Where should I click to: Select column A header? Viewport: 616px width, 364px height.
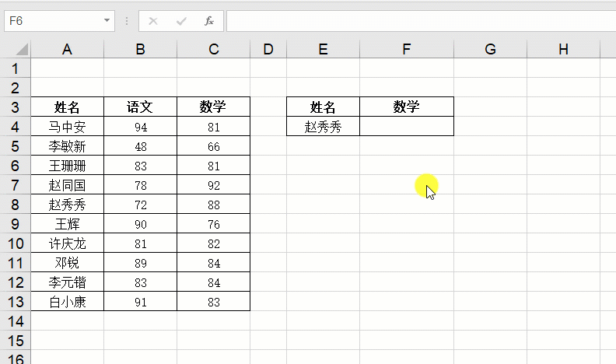pos(67,50)
